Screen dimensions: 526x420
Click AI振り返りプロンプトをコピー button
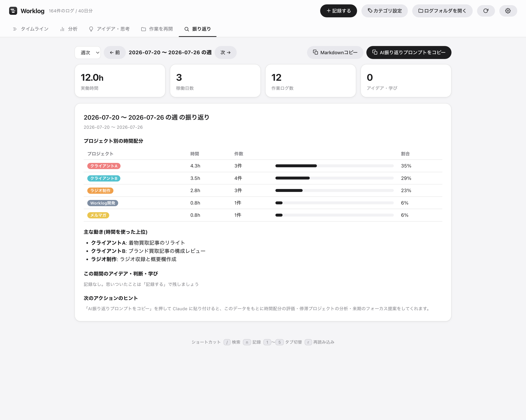click(409, 52)
